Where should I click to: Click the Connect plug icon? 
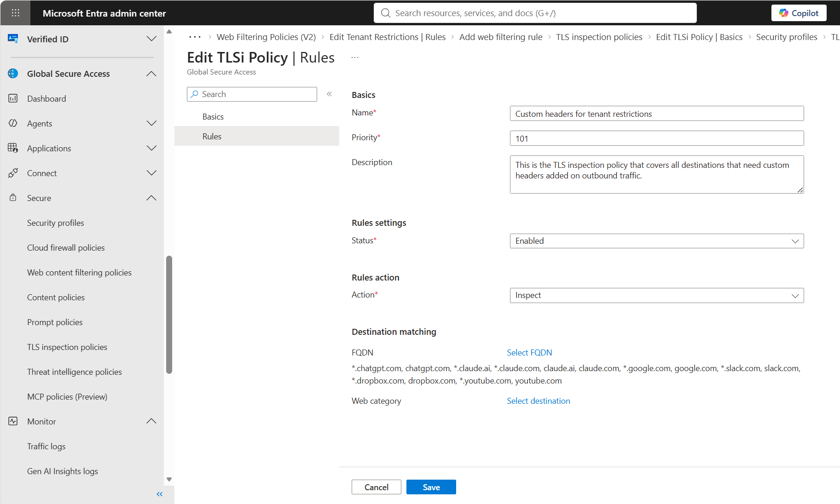pos(13,173)
